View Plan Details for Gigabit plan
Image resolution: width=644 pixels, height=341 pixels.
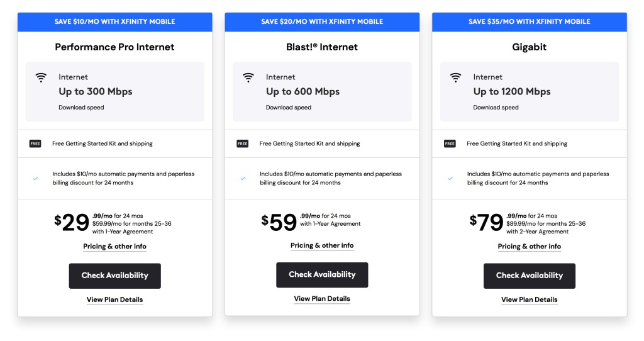point(530,299)
